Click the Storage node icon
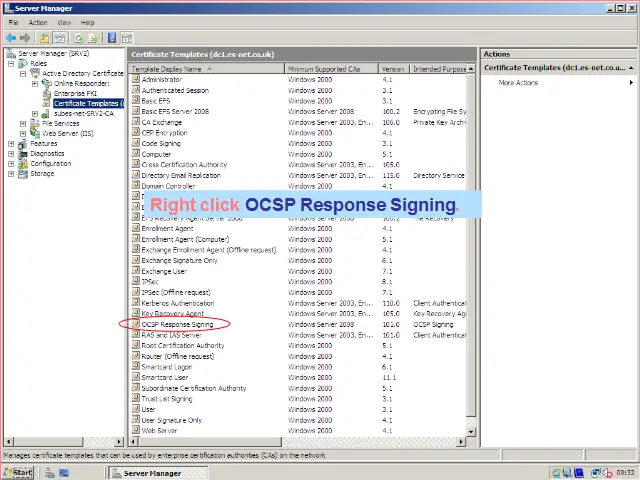The image size is (640, 480). coord(23,173)
